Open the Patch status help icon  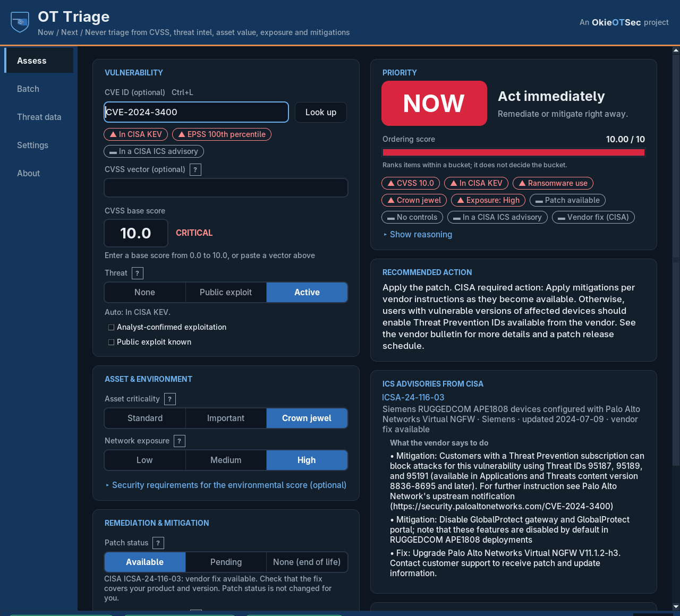158,543
